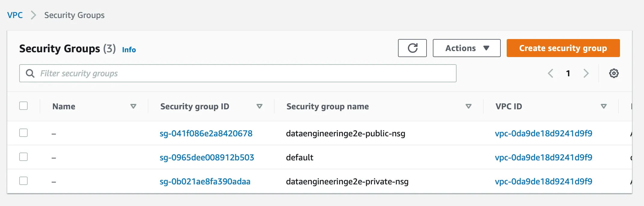Image resolution: width=644 pixels, height=206 pixels.
Task: Open security group sg-041f086e2a8420678
Action: click(x=206, y=133)
